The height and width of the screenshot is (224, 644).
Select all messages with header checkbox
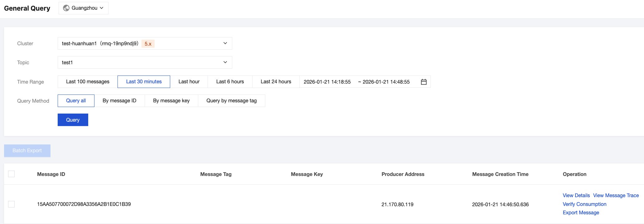(12, 174)
